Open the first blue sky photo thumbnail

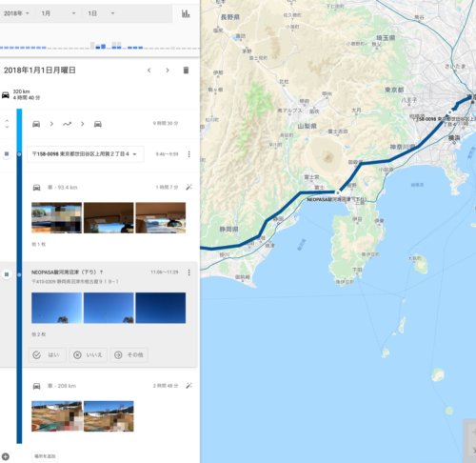pos(56,308)
